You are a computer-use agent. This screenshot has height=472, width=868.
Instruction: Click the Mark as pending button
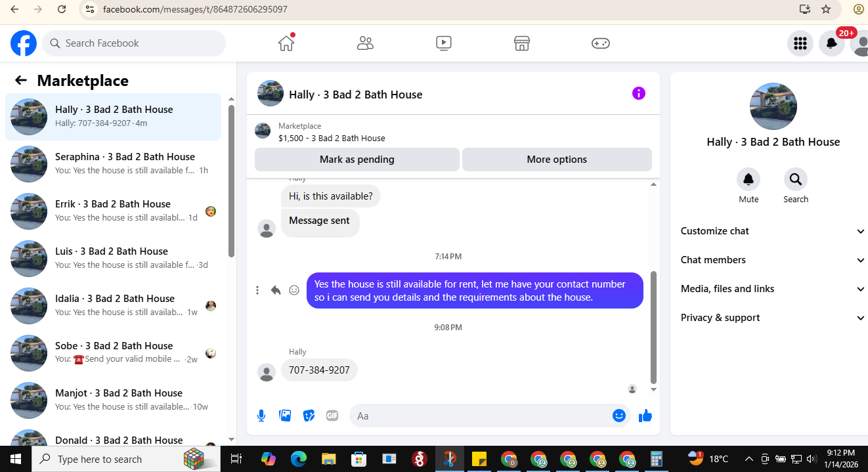pyautogui.click(x=357, y=160)
